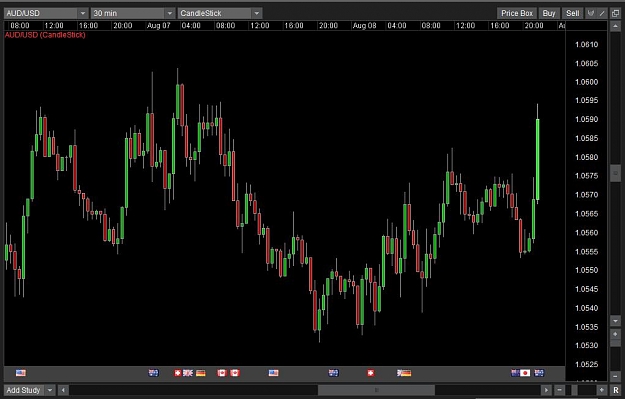Screen dimensions: 625x399
Task: Click the Sell button
Action: pos(572,13)
